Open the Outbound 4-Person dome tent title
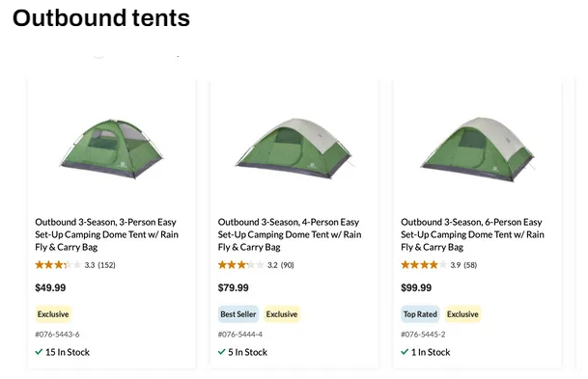The image size is (588, 379). tap(290, 234)
